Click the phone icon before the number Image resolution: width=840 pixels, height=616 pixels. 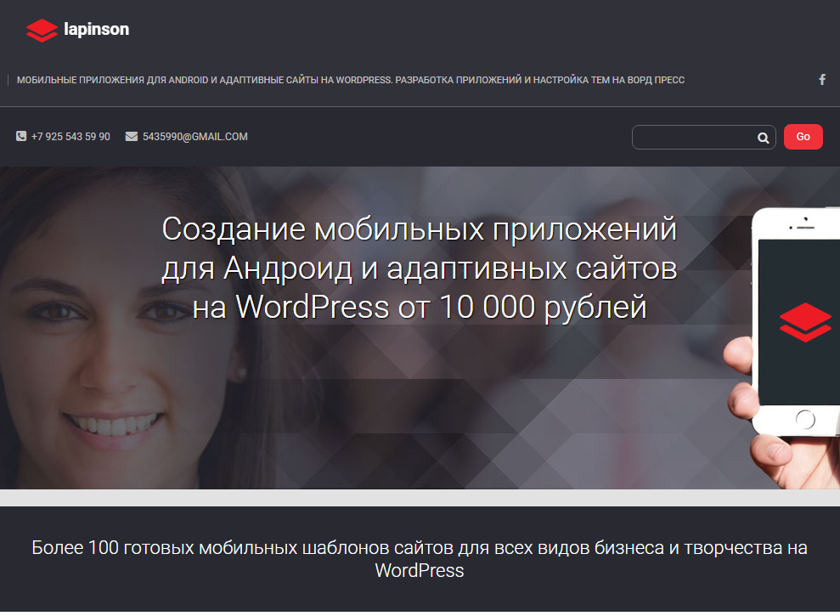coord(21,136)
